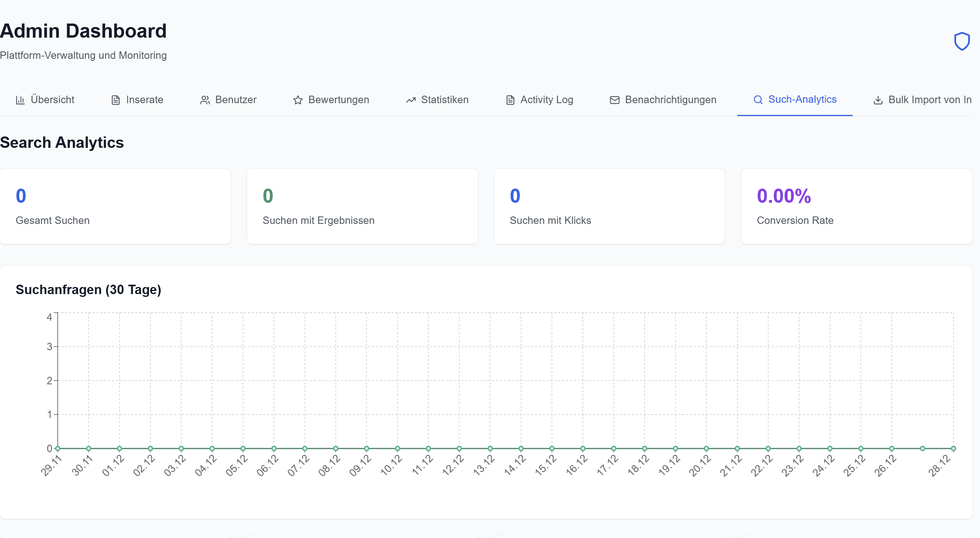
Task: Click the document icon beside Inserate
Action: (116, 100)
